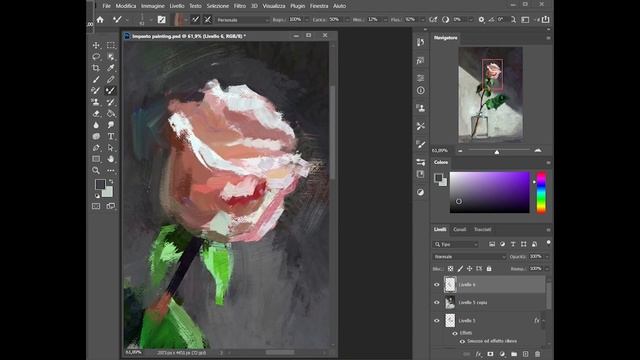Create a new group folder icon
The image size is (640, 360).
(514, 354)
